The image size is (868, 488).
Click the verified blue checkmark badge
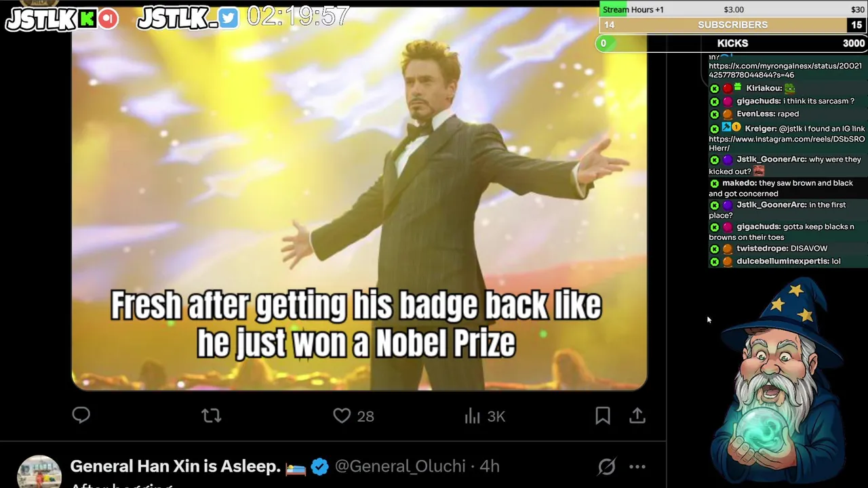coord(320,466)
